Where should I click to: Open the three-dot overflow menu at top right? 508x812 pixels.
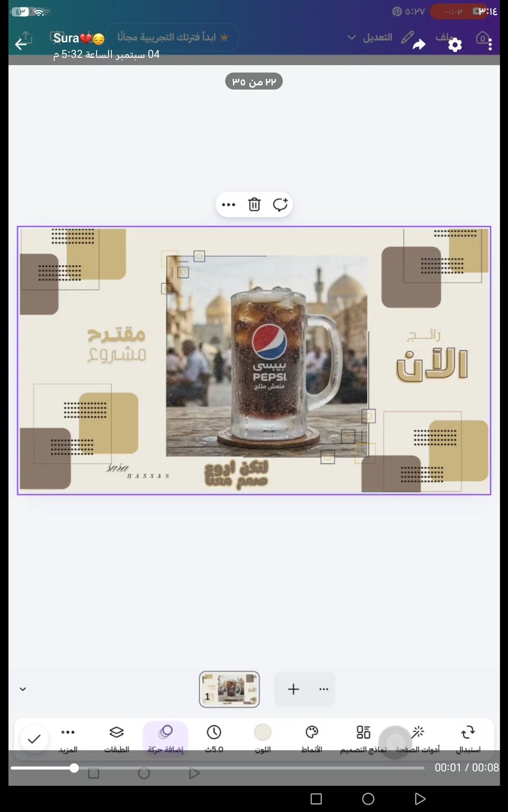pyautogui.click(x=490, y=45)
